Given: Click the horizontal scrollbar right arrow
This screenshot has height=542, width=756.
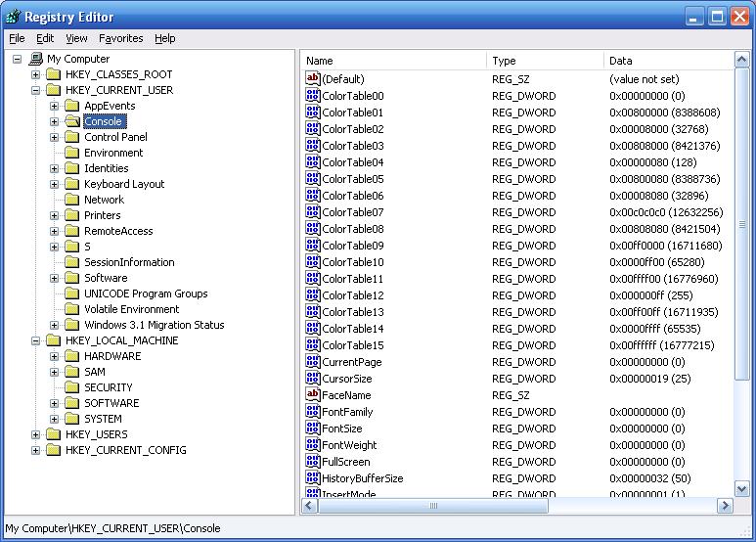Looking at the screenshot, I should pos(725,506).
